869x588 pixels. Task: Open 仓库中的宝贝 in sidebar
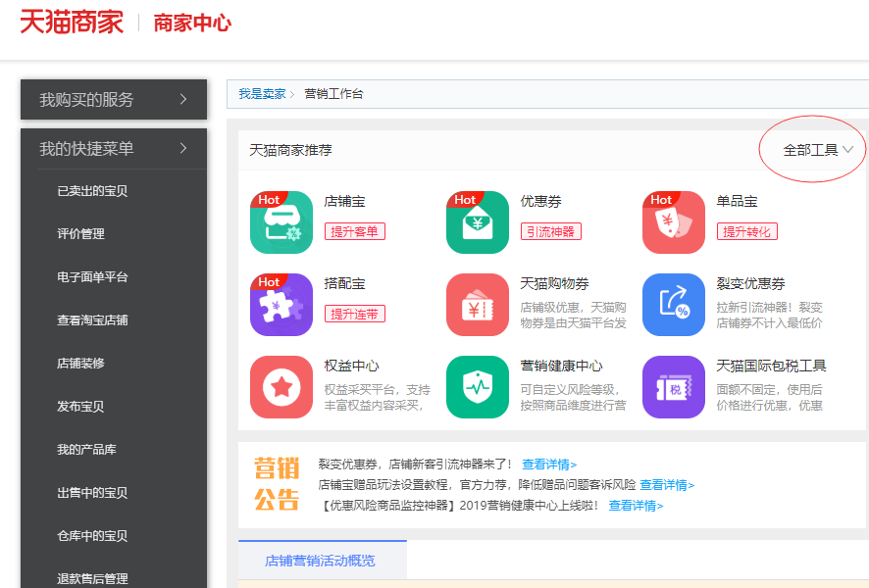pos(92,536)
